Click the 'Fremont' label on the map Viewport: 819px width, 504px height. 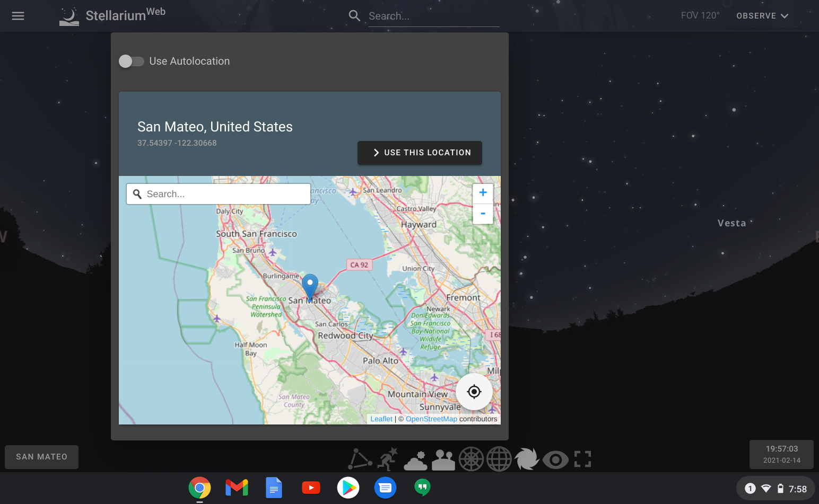463,298
